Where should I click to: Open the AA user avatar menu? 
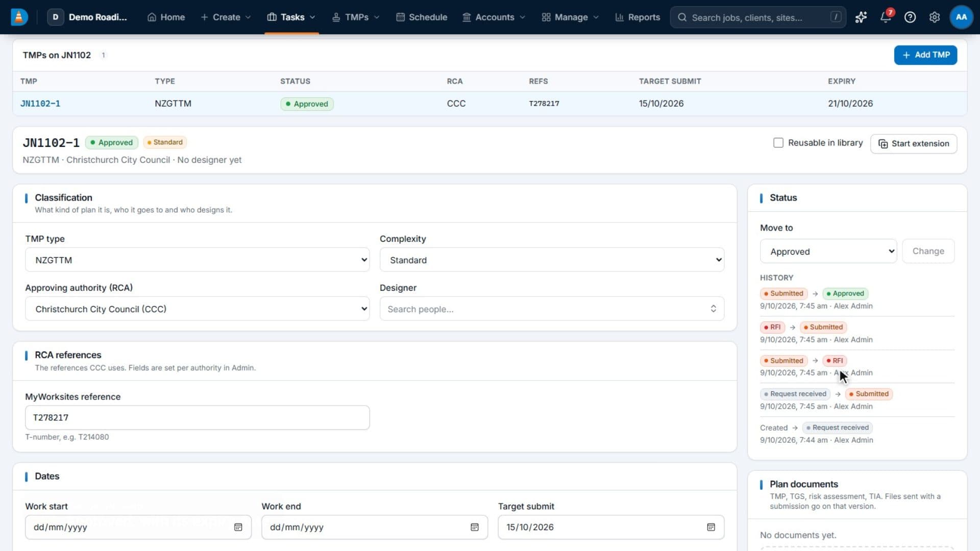coord(961,17)
